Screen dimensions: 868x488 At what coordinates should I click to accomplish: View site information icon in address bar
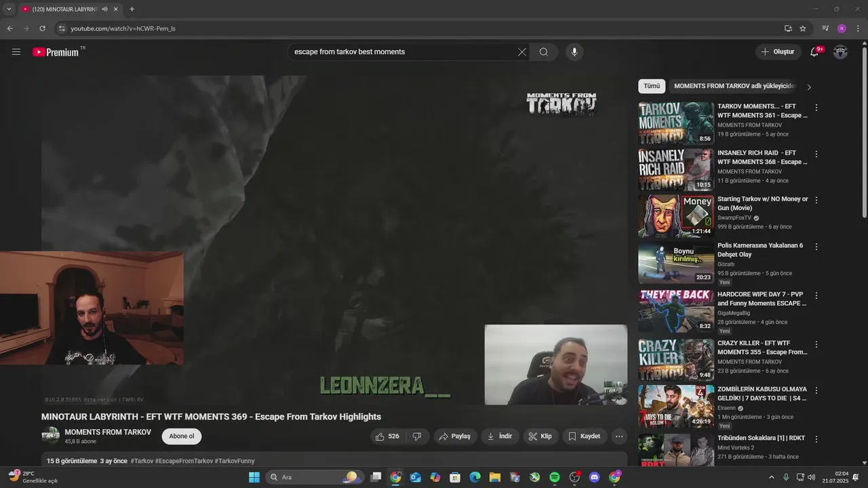click(62, 28)
